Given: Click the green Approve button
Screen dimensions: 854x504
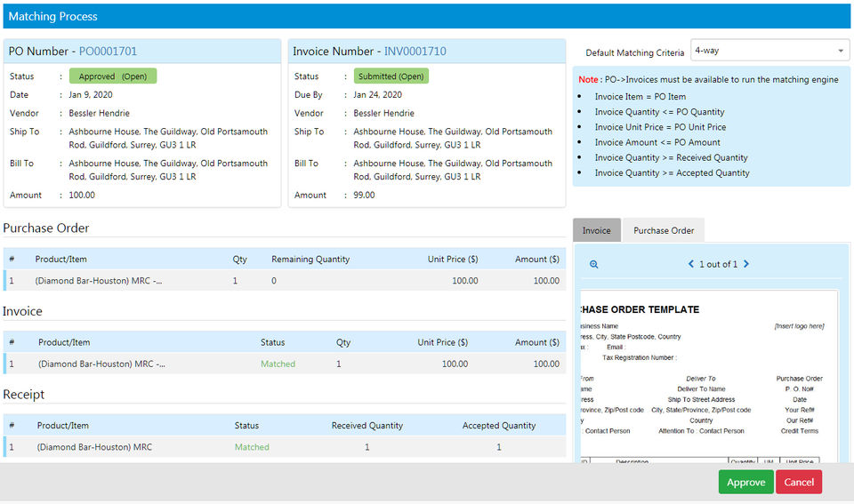Looking at the screenshot, I should coord(745,483).
